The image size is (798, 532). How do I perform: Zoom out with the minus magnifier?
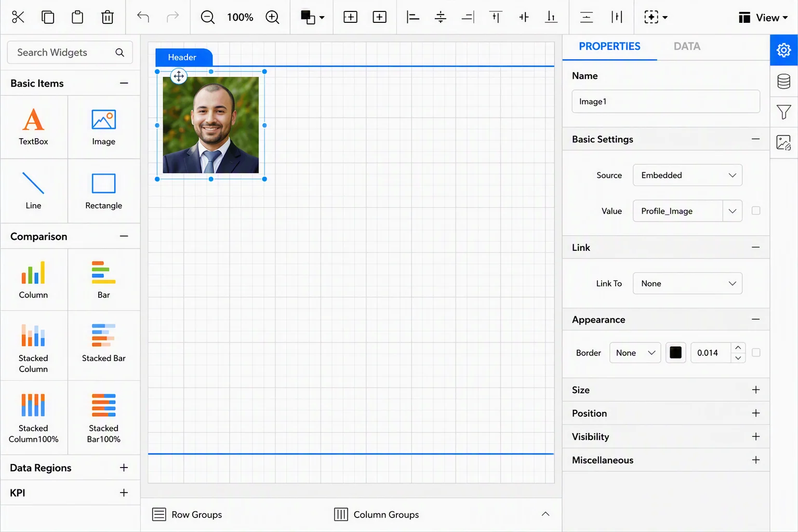click(208, 17)
